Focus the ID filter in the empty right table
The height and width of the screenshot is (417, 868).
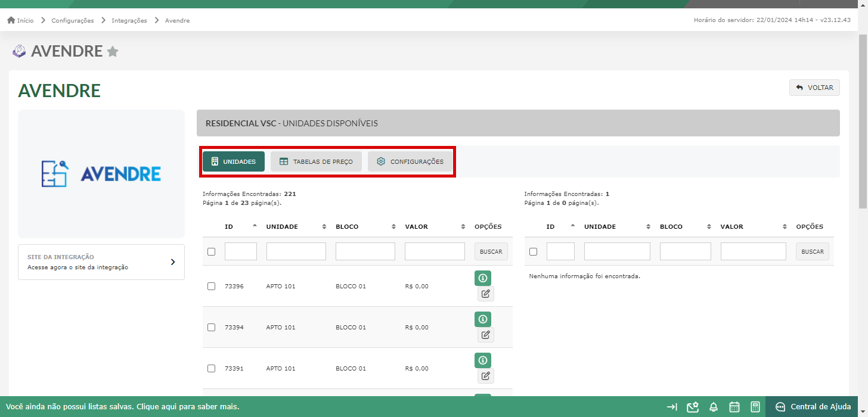tap(560, 251)
